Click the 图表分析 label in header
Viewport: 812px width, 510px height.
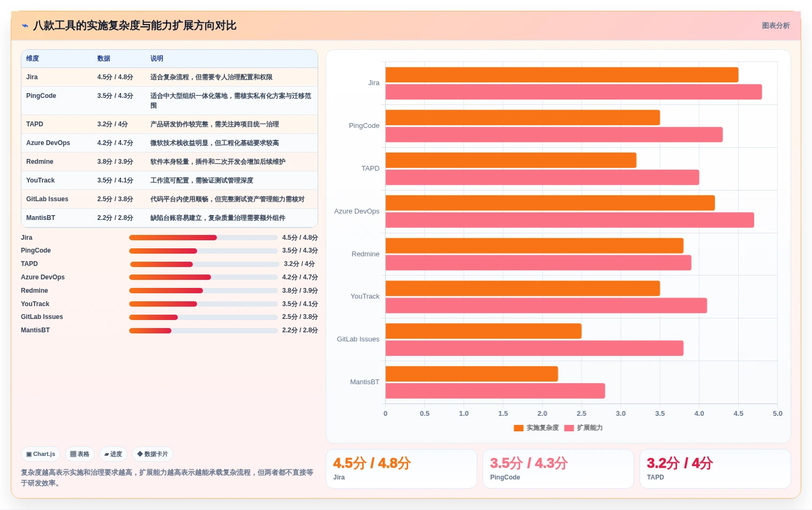(776, 26)
